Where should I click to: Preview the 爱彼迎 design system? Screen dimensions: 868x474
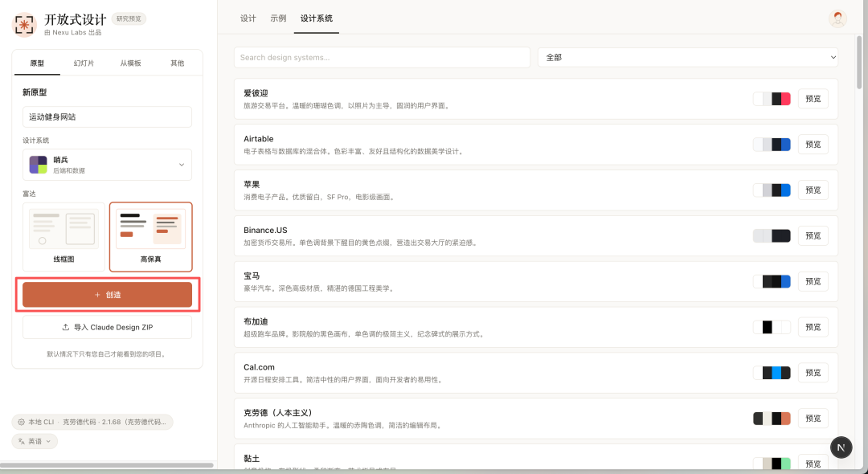(813, 99)
